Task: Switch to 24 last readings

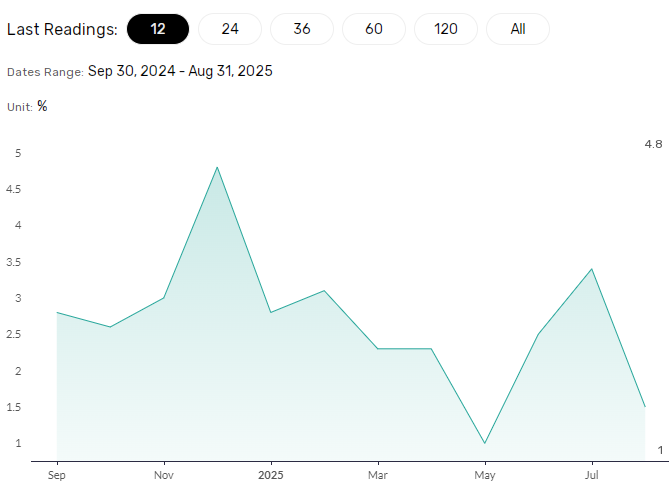Action: click(x=230, y=29)
